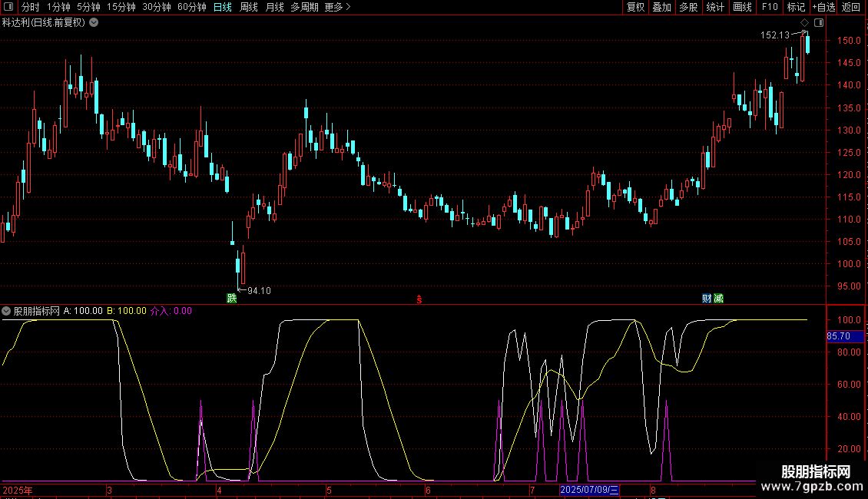Switch to the 周线 weekly chart tab
The image size is (868, 499).
249,7
